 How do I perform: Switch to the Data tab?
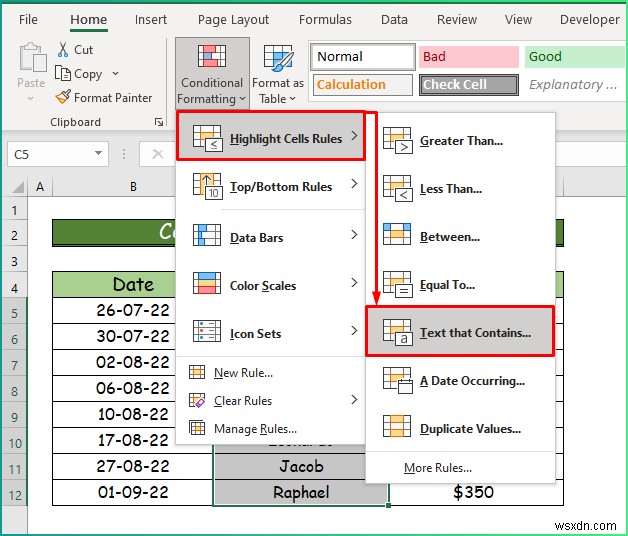point(394,19)
